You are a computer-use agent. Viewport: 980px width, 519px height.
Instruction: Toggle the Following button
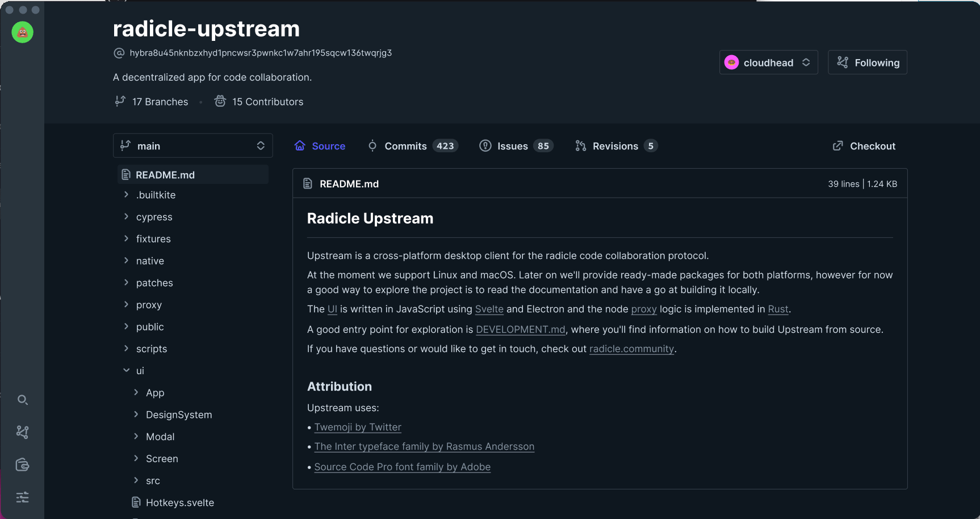(867, 62)
